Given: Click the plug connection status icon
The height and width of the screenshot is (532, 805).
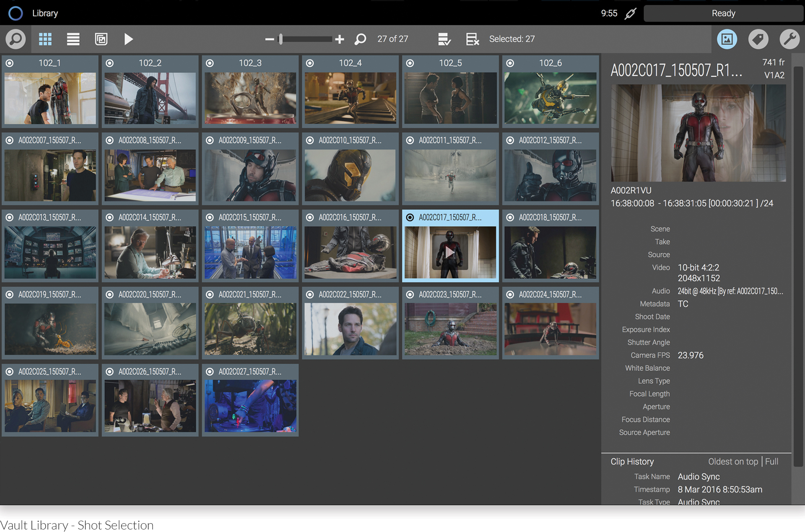Looking at the screenshot, I should click(x=631, y=13).
